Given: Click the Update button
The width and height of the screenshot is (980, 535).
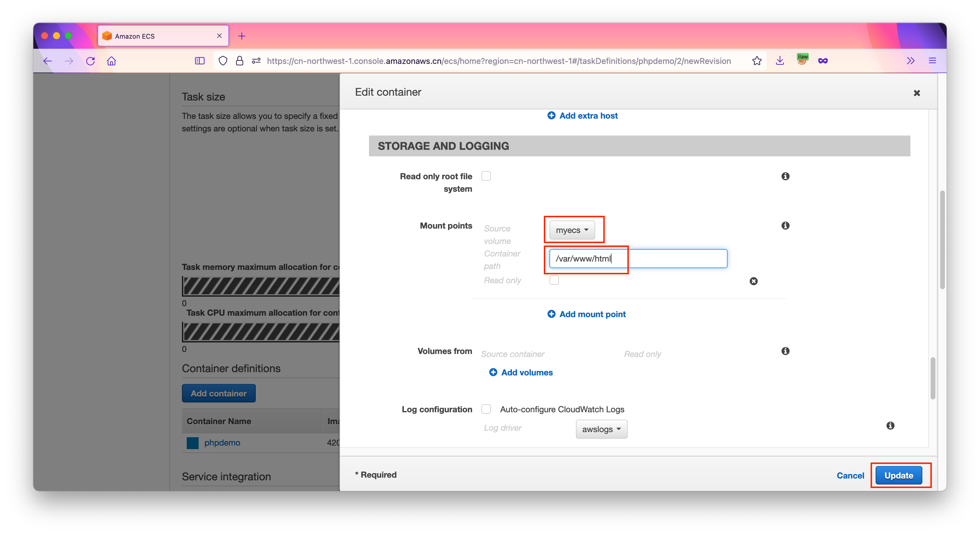Looking at the screenshot, I should point(899,475).
